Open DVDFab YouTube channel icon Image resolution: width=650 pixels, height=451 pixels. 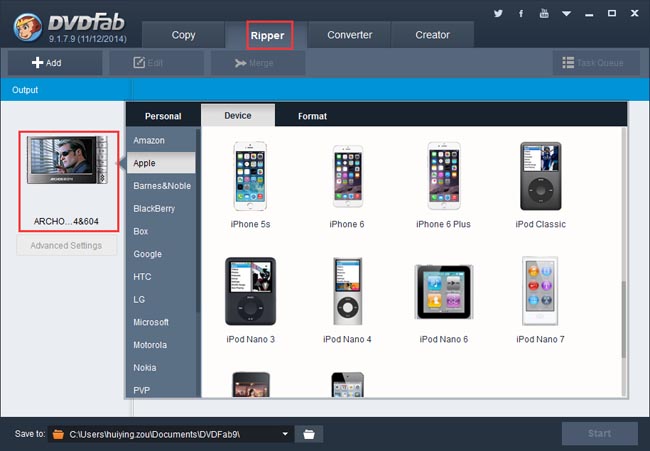(x=544, y=13)
